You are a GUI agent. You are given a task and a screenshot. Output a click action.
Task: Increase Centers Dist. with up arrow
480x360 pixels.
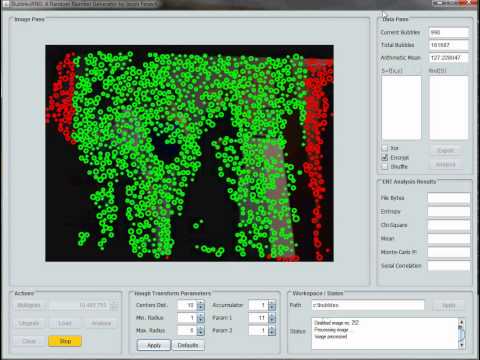pos(200,303)
